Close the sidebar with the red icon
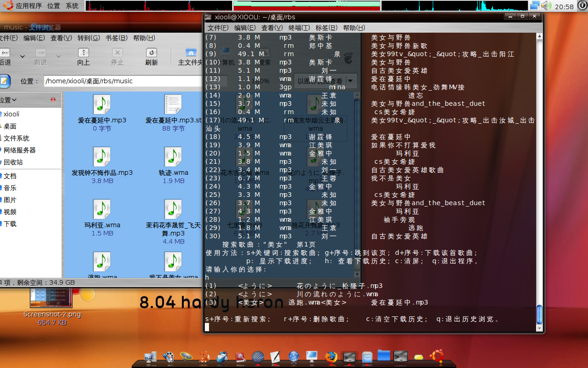The width and height of the screenshot is (588, 368). coord(53,99)
